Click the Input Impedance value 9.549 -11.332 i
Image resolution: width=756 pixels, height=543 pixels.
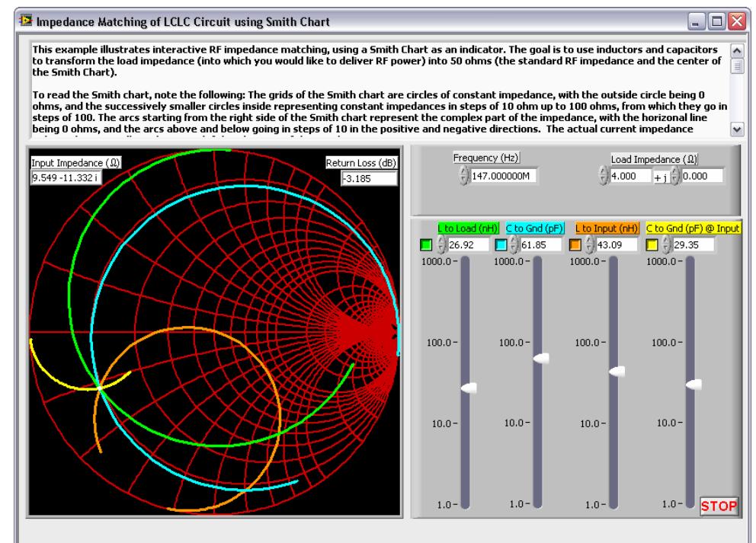coord(66,177)
